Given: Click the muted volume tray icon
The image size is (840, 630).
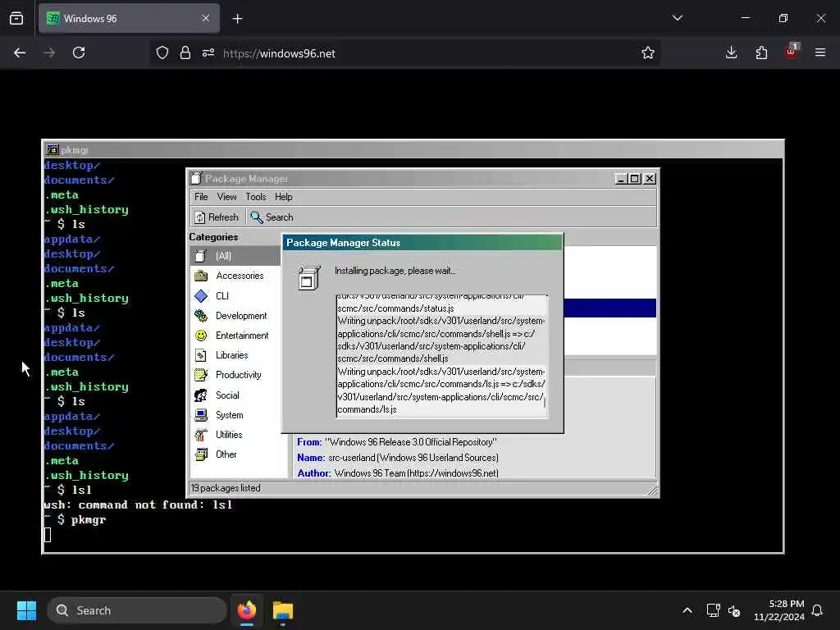Looking at the screenshot, I should 734,610.
